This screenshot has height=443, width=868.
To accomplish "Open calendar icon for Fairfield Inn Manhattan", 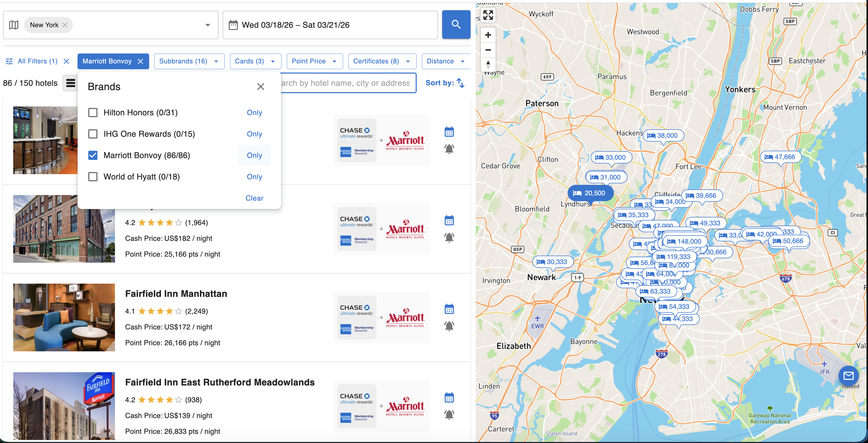I will coord(449,309).
